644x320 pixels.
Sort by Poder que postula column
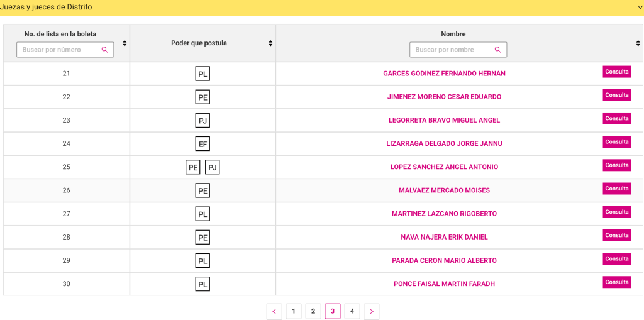270,43
